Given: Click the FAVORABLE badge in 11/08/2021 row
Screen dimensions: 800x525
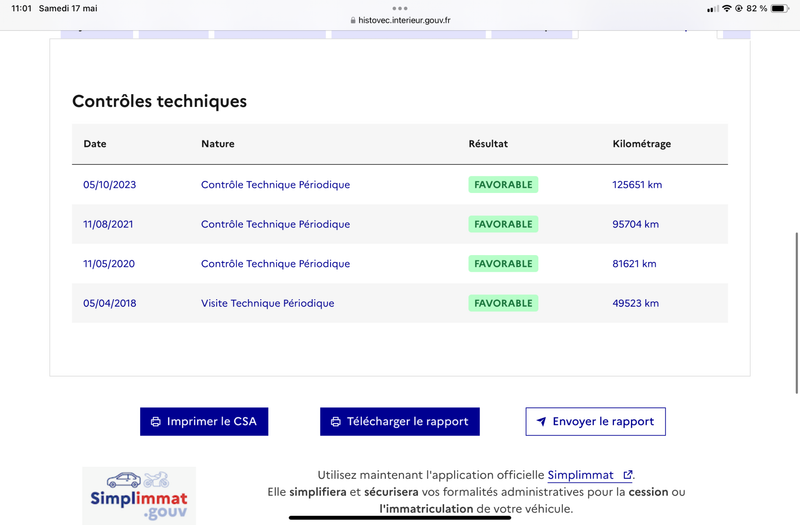Looking at the screenshot, I should tap(503, 224).
